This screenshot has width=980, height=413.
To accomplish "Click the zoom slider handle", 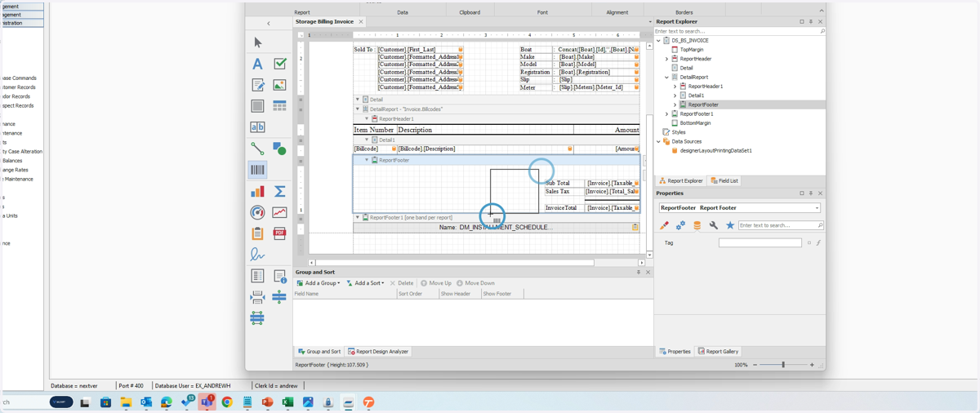I will 783,365.
